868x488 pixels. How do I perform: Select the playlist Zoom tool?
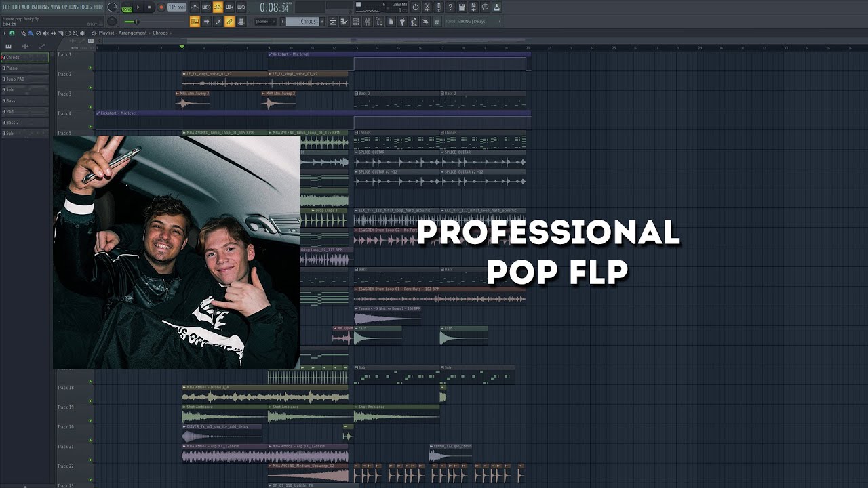[75, 33]
